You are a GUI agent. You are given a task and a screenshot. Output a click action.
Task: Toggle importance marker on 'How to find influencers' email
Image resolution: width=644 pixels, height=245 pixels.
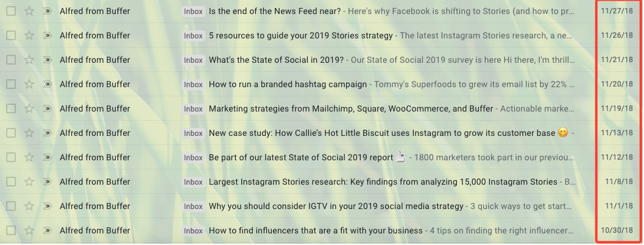tap(47, 230)
